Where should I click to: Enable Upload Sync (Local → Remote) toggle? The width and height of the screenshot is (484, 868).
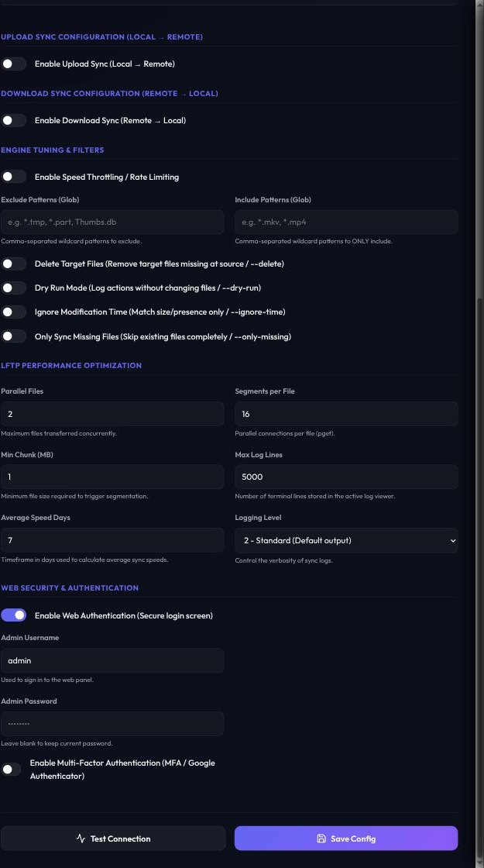(13, 64)
